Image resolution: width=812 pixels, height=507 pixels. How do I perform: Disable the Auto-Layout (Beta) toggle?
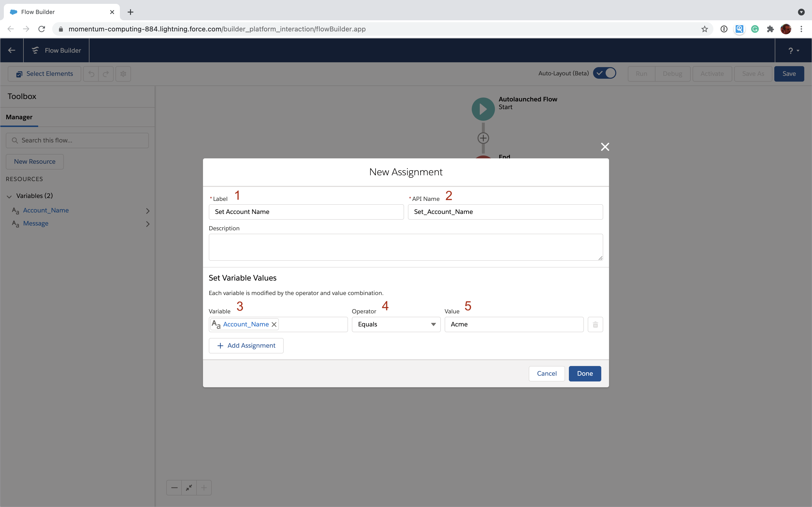coord(605,73)
